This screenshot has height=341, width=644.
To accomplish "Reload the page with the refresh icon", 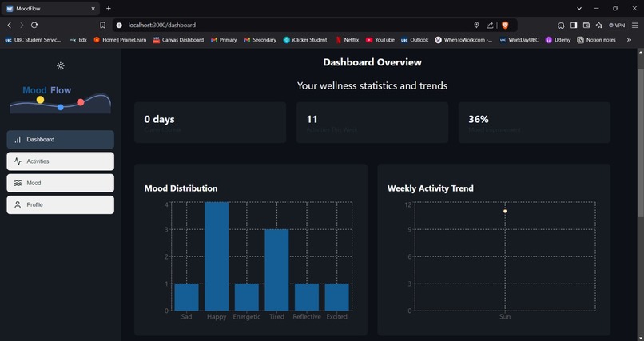I will [34, 25].
